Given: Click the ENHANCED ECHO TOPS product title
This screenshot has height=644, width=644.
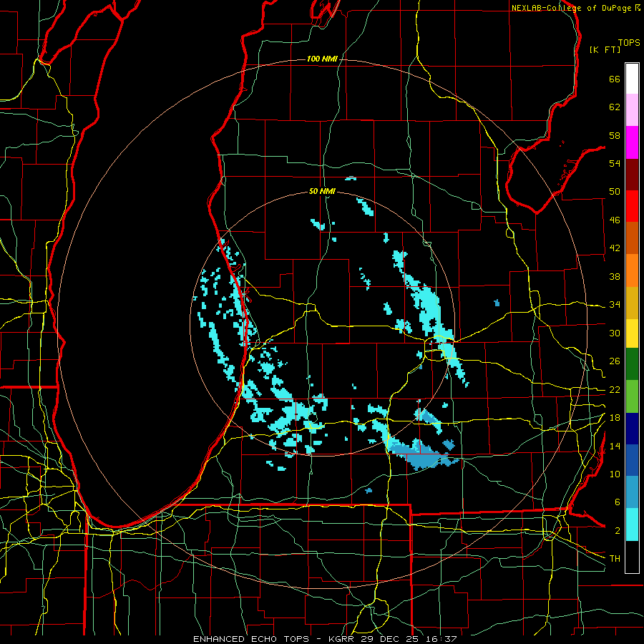Looking at the screenshot, I should coord(251,639).
